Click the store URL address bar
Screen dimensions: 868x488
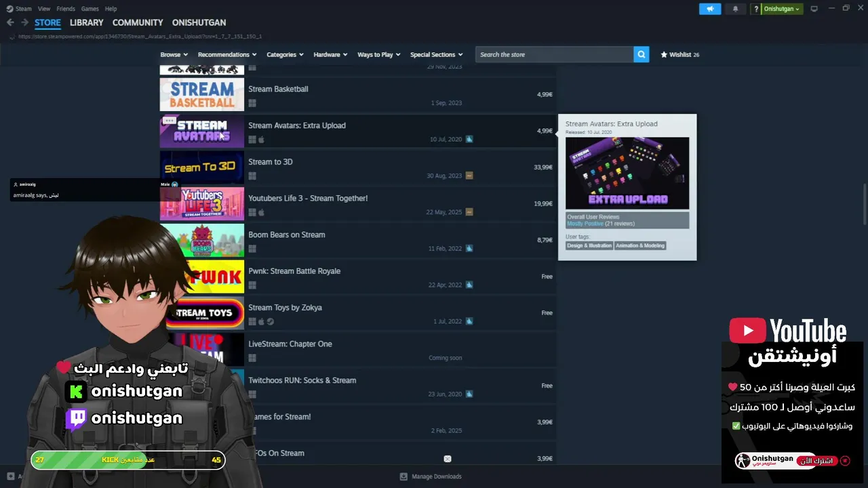click(140, 37)
